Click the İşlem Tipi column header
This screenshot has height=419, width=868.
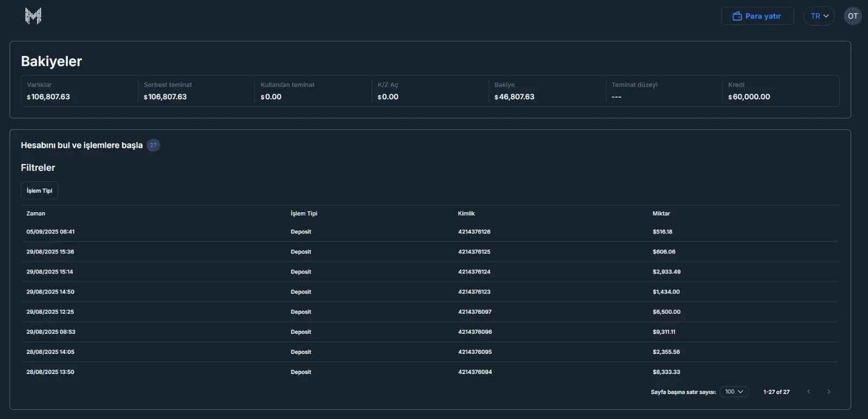point(304,213)
